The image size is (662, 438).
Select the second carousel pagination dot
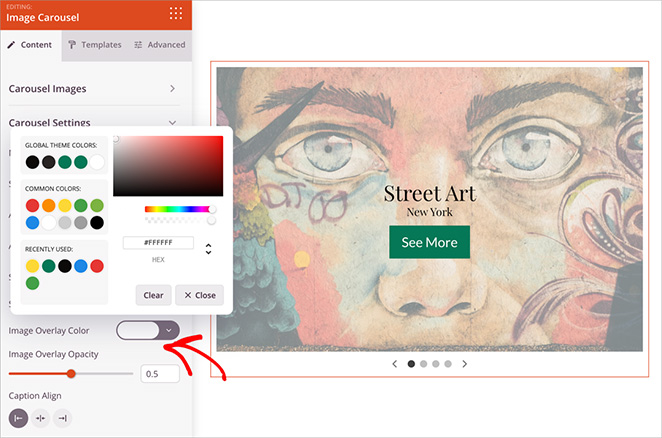[x=424, y=364]
